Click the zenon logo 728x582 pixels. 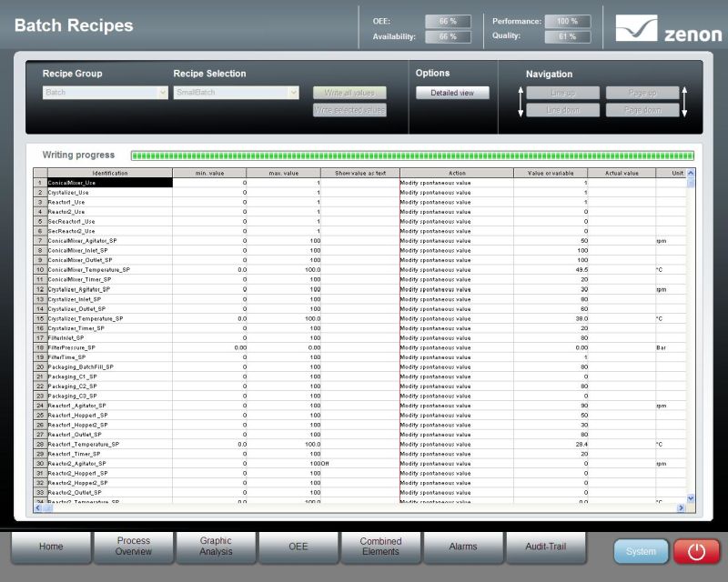pos(667,28)
